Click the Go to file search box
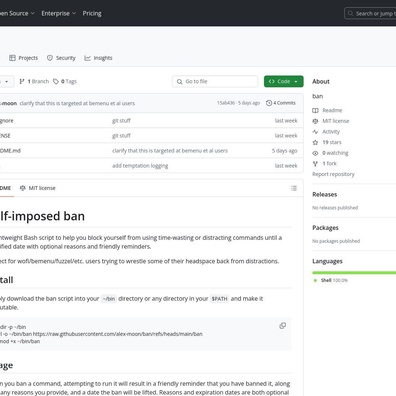Screen dimensions: 396x396 tap(215, 81)
